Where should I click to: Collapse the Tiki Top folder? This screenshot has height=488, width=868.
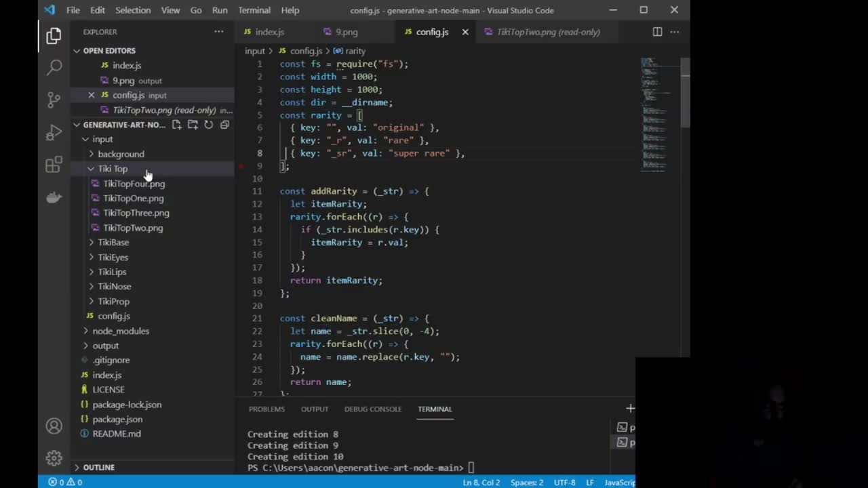coord(112,169)
